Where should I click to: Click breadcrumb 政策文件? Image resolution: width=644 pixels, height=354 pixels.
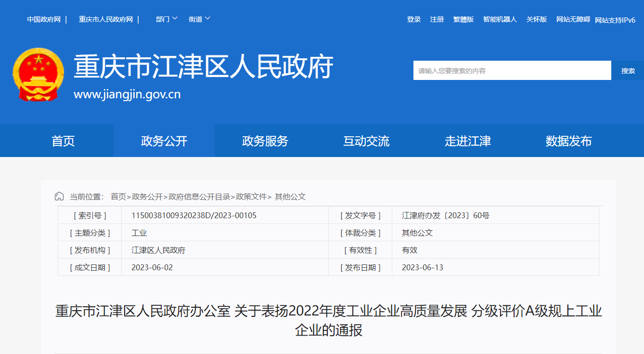(251, 197)
